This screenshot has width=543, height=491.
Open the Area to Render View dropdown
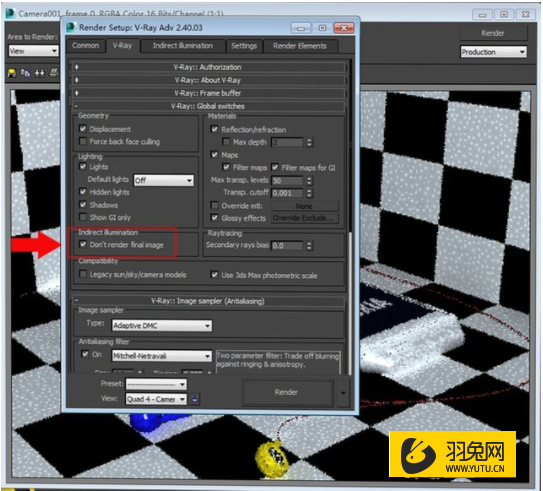[x=33, y=51]
